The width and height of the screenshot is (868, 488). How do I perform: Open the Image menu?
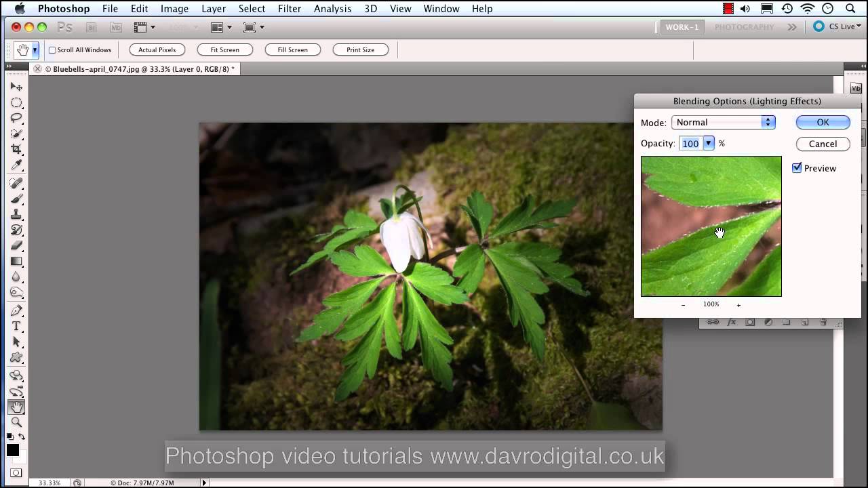click(174, 9)
